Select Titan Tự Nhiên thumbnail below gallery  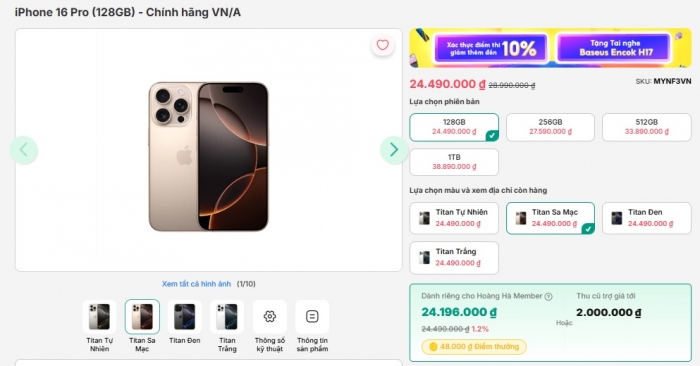pyautogui.click(x=99, y=316)
